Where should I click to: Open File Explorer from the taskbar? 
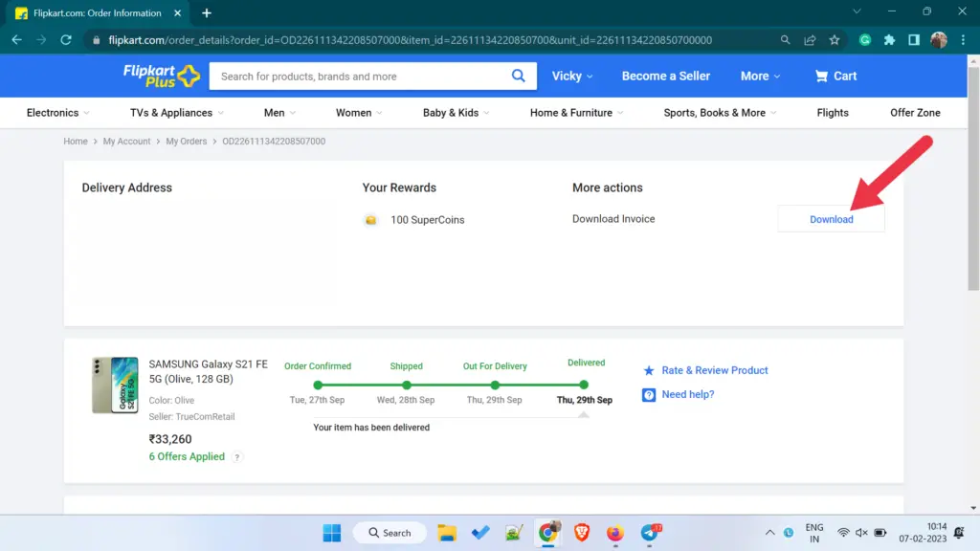(447, 533)
